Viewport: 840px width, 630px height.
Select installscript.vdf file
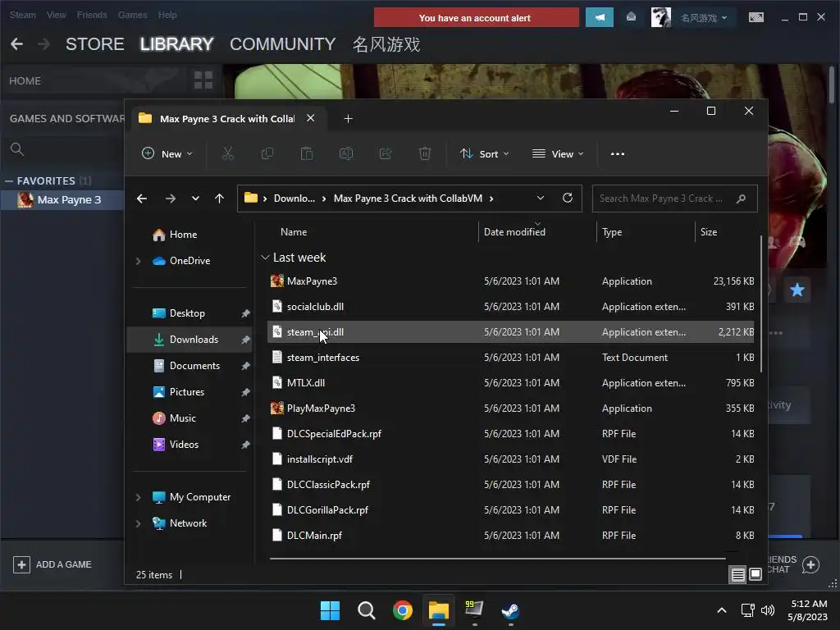[x=512, y=459]
